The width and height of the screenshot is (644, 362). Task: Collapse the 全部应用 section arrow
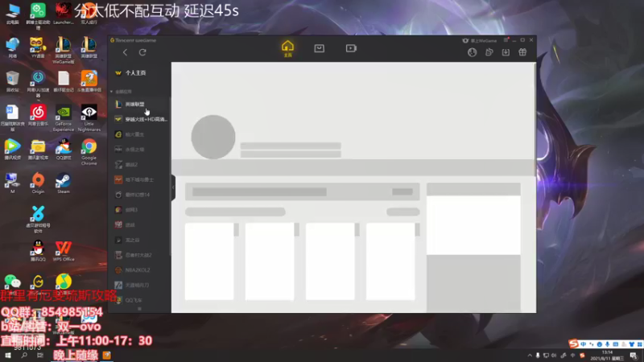[111, 92]
